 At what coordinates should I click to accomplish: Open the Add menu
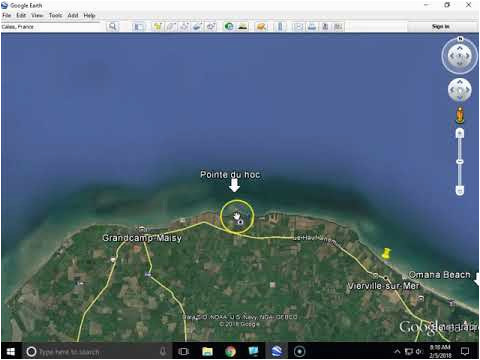pyautogui.click(x=73, y=15)
